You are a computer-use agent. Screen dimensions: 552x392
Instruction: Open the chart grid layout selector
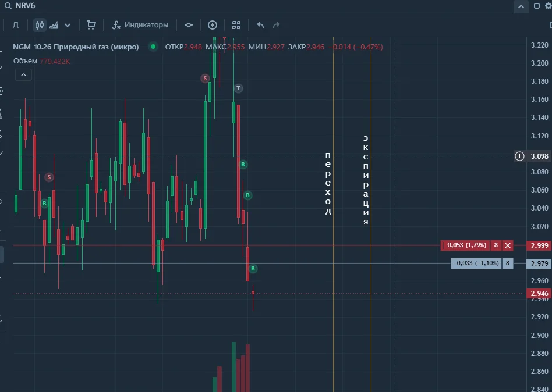(x=236, y=25)
